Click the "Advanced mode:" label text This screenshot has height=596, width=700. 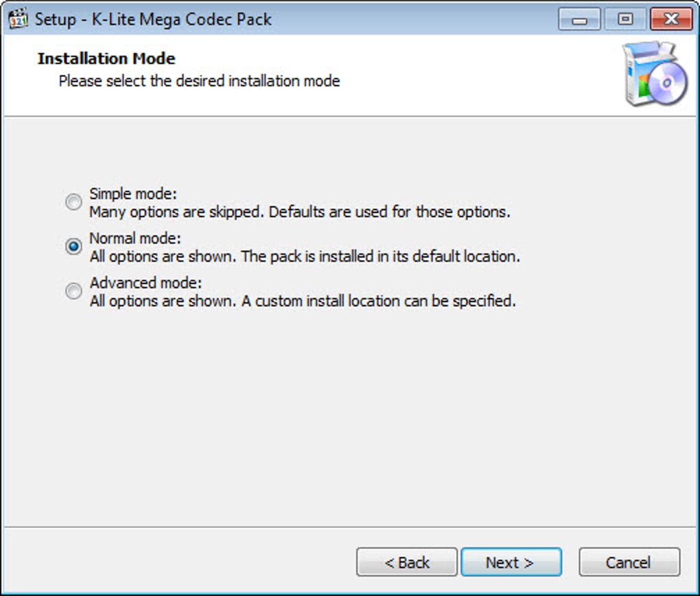(145, 283)
